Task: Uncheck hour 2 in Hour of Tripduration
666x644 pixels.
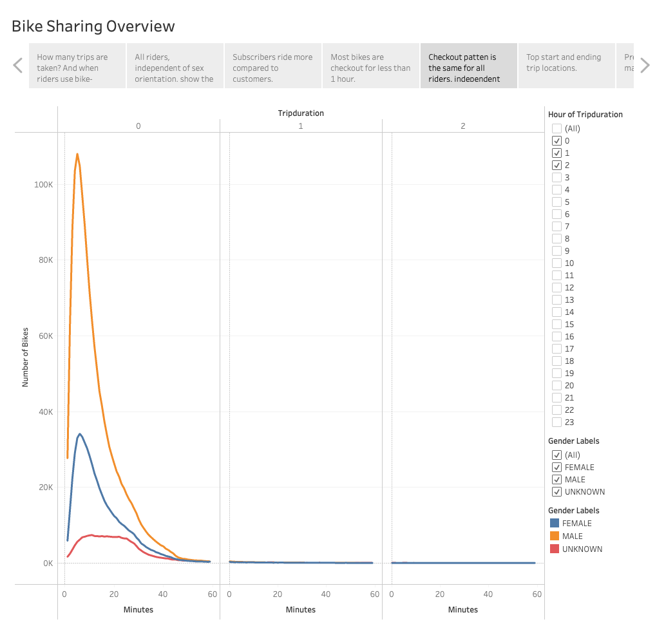Action: pyautogui.click(x=557, y=166)
